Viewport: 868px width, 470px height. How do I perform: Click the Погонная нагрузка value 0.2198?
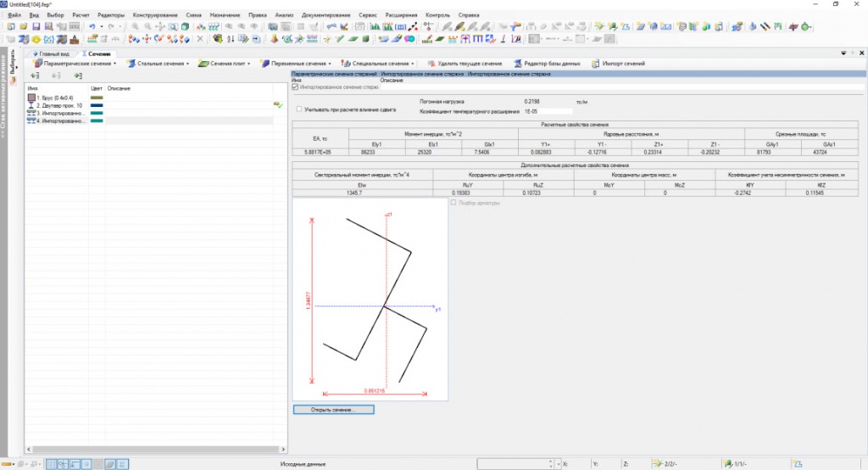(532, 102)
